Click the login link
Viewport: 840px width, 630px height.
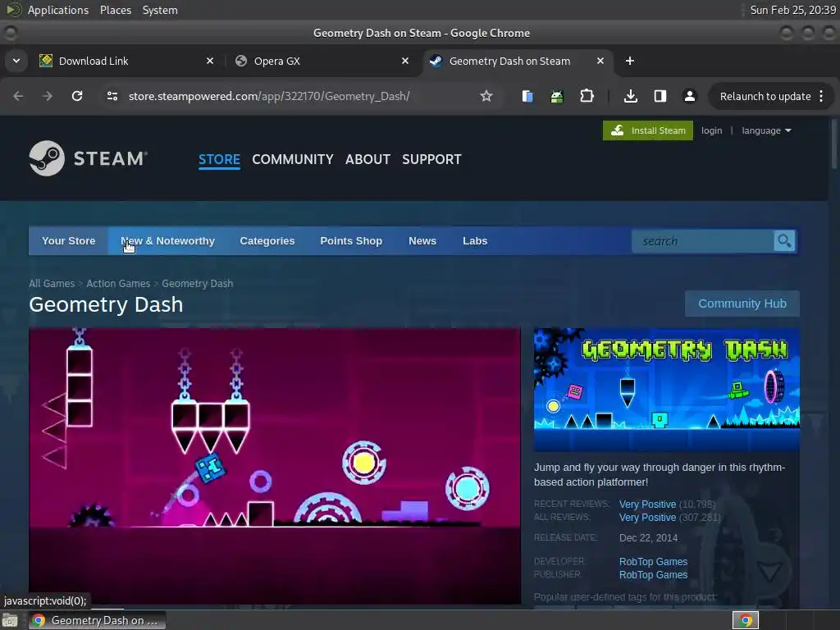coord(711,130)
